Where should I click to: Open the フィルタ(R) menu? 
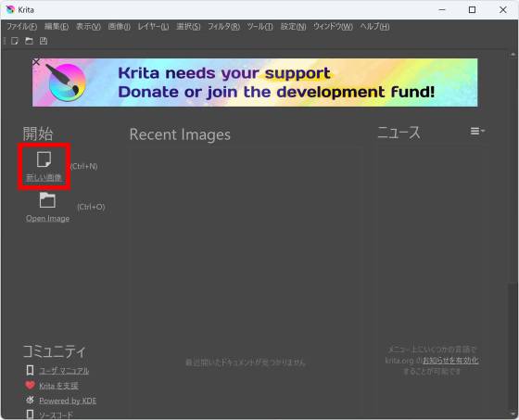223,27
